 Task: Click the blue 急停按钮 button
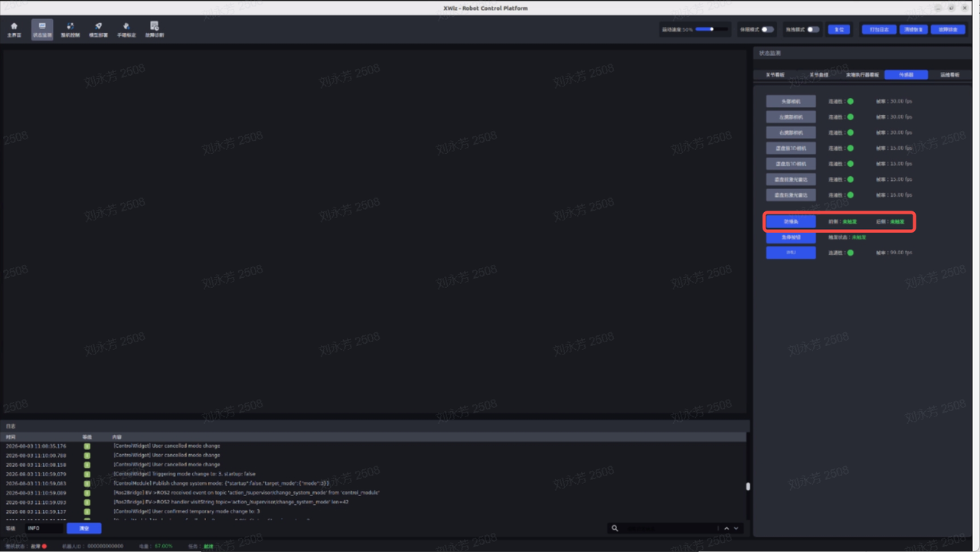click(791, 237)
